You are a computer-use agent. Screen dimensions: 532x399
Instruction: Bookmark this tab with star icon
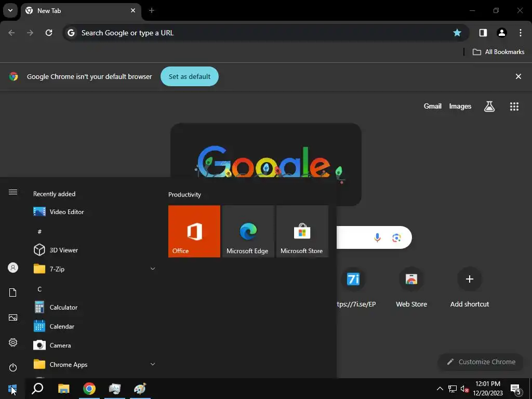coord(457,33)
